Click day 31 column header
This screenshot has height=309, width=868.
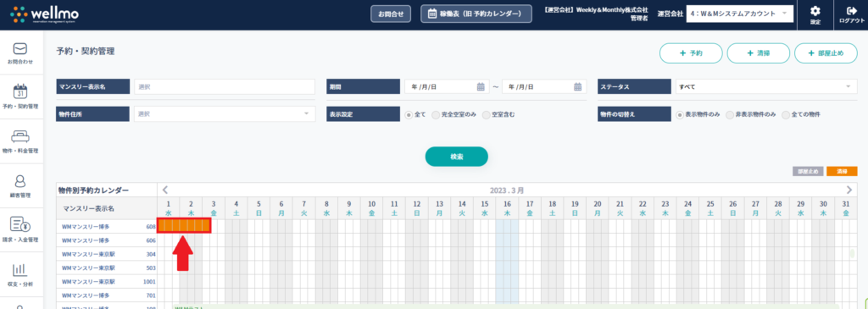[845, 208]
